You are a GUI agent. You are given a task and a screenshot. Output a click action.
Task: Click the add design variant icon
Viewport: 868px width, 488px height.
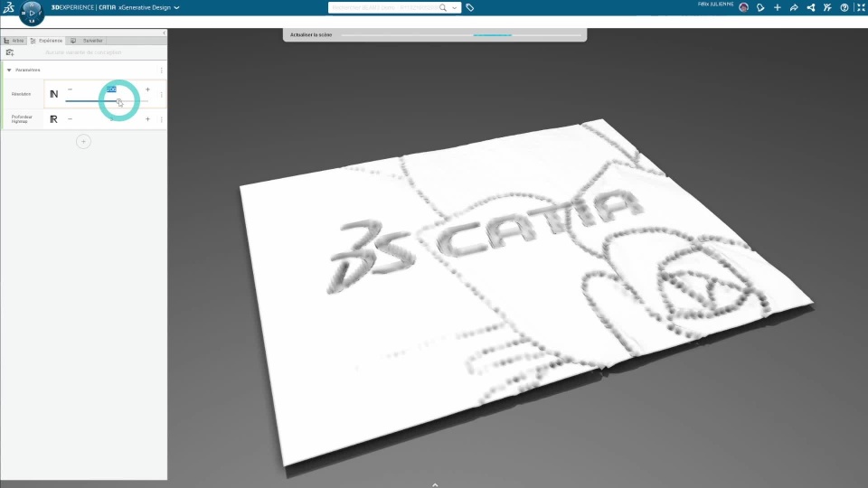click(10, 52)
